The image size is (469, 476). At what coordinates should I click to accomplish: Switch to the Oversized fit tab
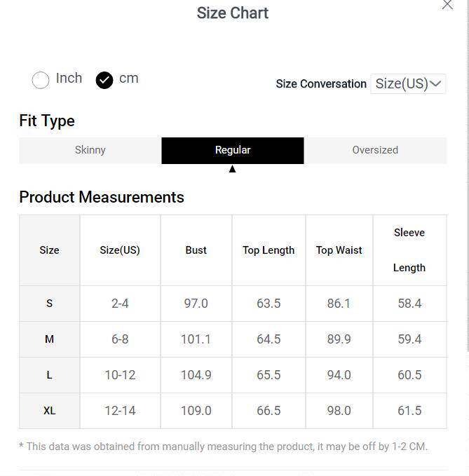click(x=375, y=150)
